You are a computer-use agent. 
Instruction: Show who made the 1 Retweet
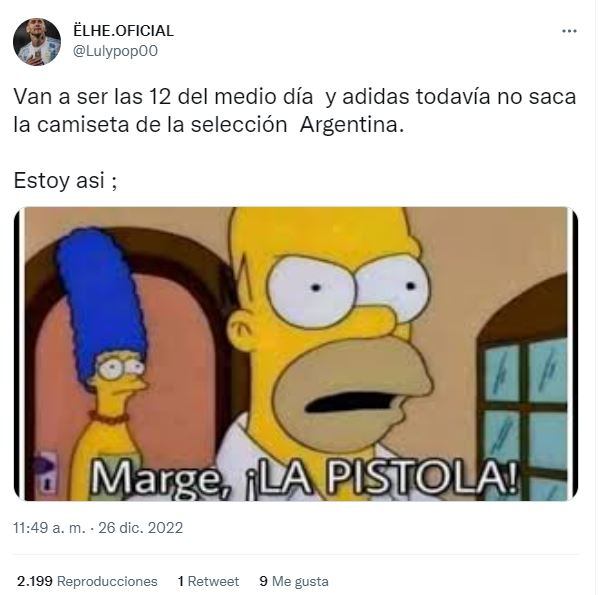tap(208, 581)
